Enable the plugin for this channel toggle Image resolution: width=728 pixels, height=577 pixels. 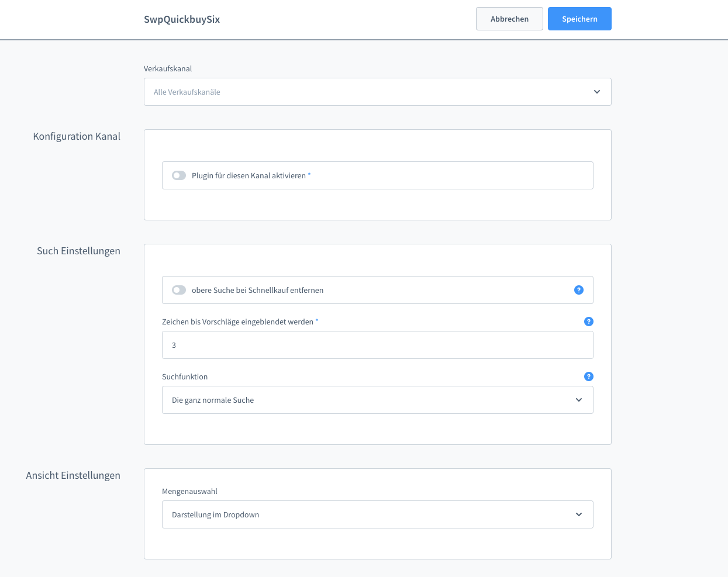179,175
